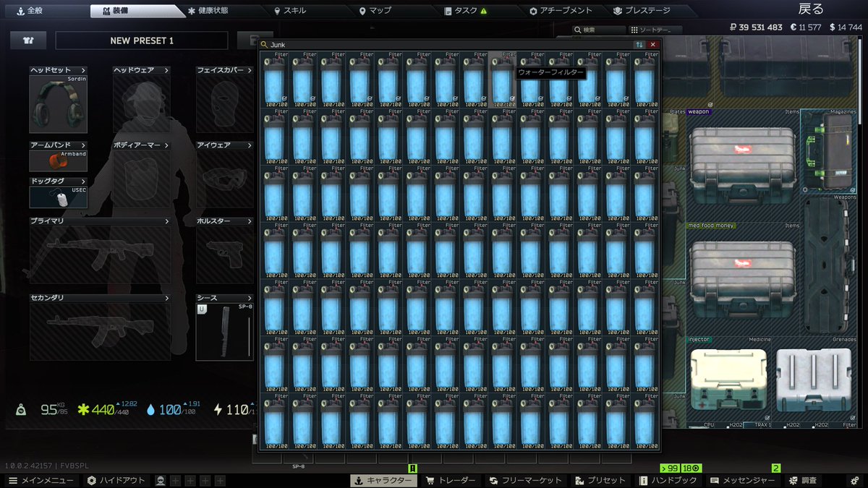Select the highlighted water filter beside the tooltip
Image resolution: width=868 pixels, height=488 pixels.
tap(501, 80)
